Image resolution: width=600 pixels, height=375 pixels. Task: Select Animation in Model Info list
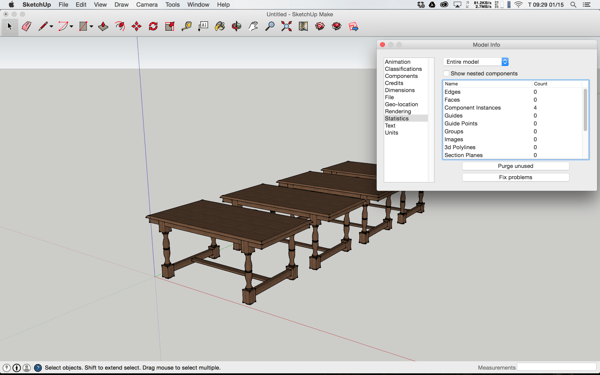(398, 62)
